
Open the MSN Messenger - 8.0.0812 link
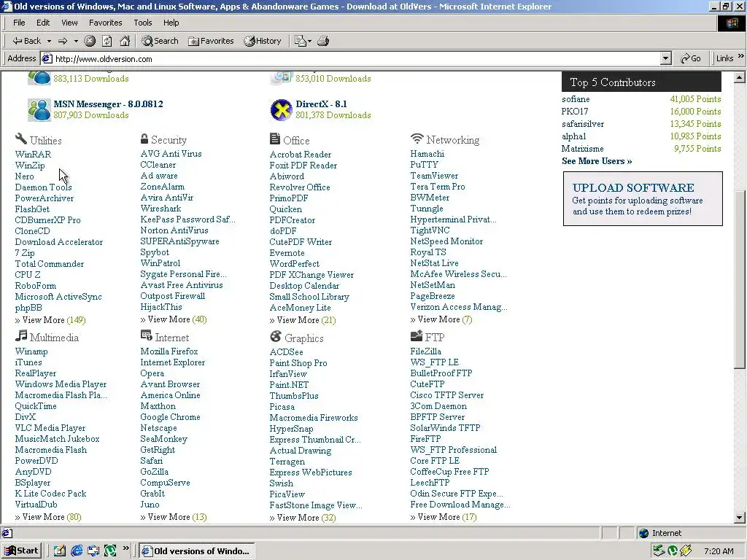[x=108, y=104]
